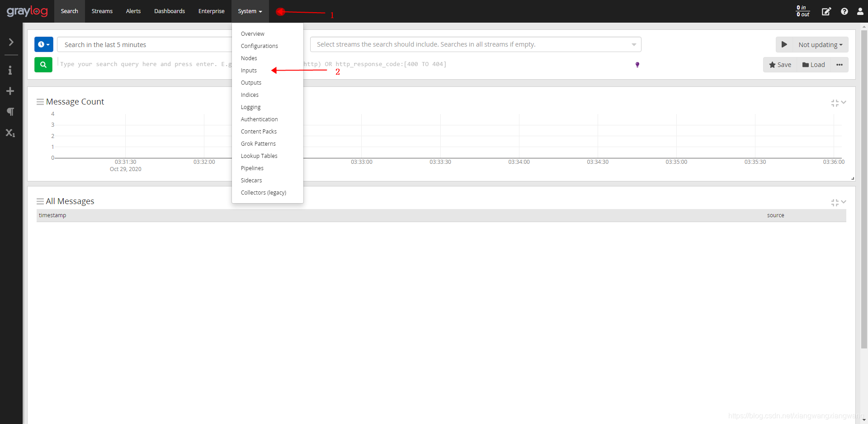Screen dimensions: 868x424
Task: Open more actions with the ellipsis button
Action: click(840, 65)
